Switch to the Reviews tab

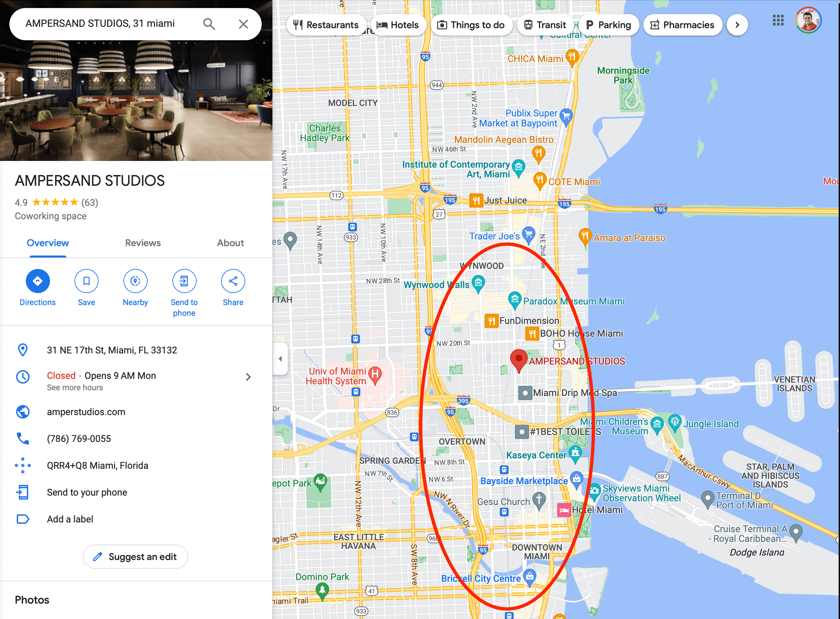click(143, 243)
